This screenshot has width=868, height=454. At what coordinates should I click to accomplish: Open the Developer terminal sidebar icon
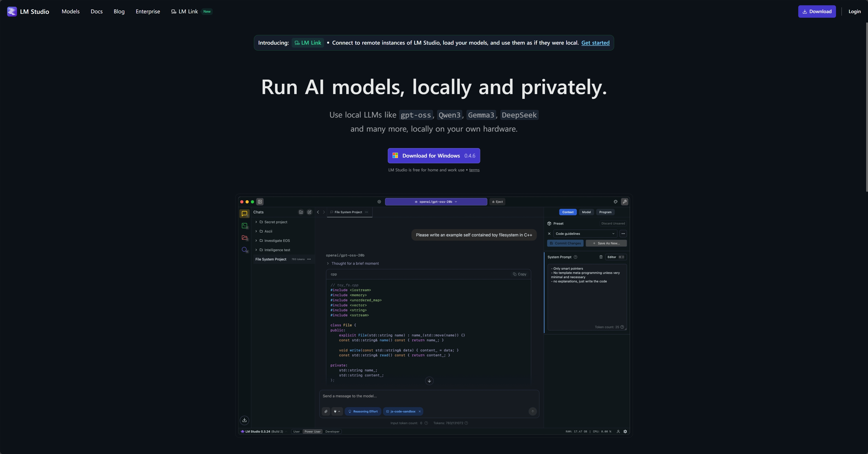point(245,226)
